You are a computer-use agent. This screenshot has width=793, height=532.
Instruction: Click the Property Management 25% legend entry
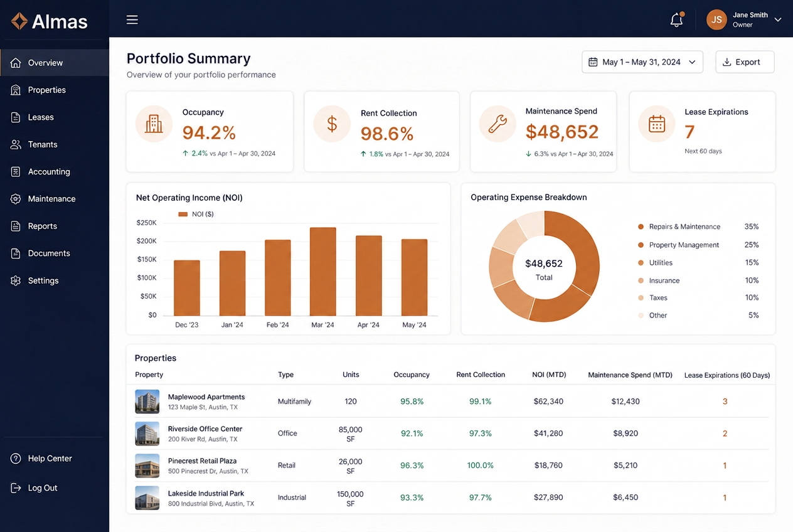698,245
